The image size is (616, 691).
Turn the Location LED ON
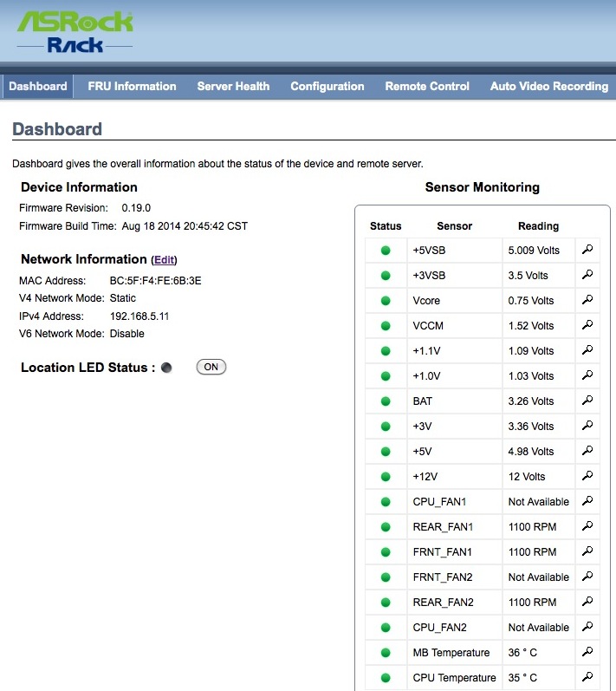coord(211,367)
